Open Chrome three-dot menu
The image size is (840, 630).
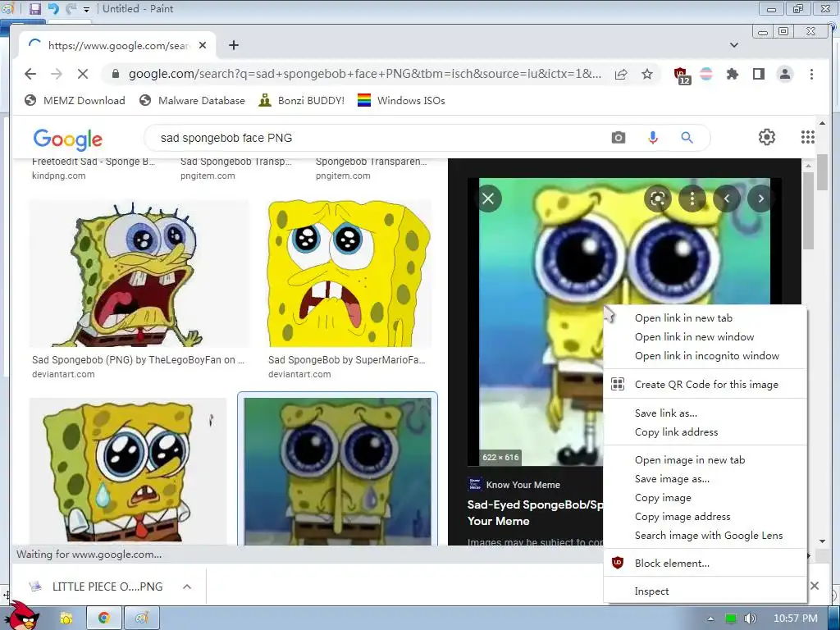click(x=811, y=74)
